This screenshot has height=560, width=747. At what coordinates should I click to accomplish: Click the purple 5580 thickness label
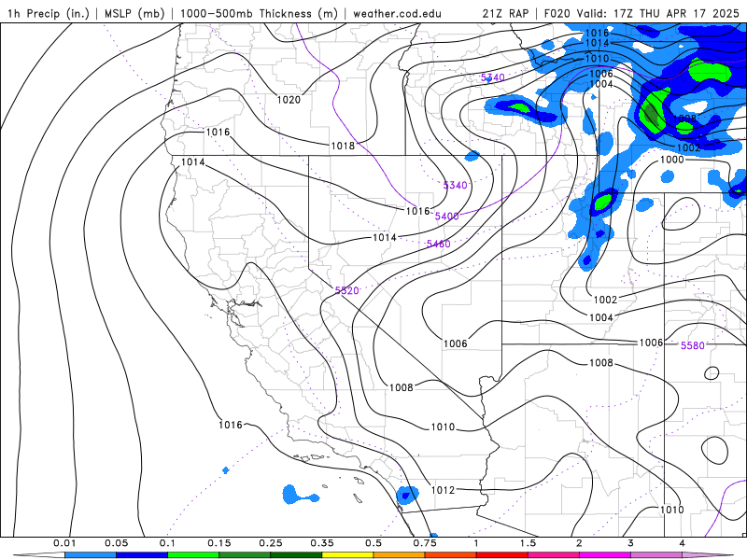click(x=692, y=345)
